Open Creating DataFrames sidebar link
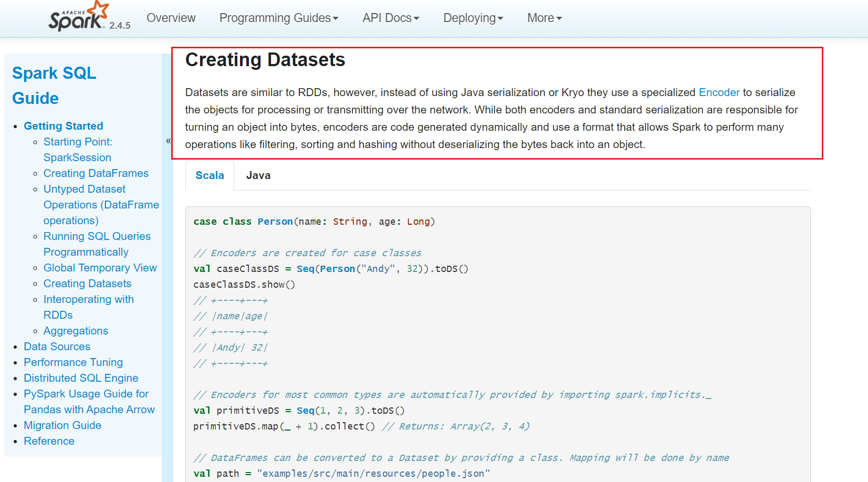This screenshot has width=868, height=482. tap(96, 173)
